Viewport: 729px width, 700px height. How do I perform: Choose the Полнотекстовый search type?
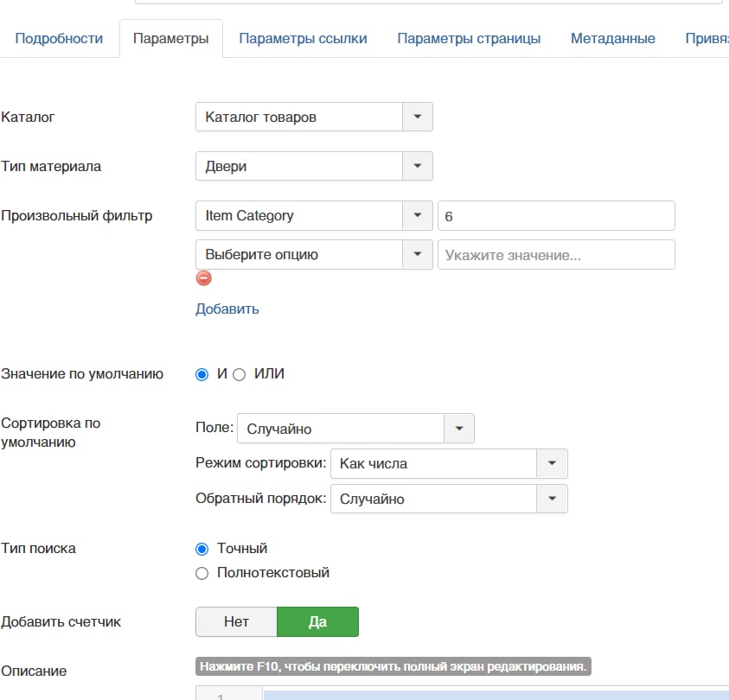coord(201,573)
